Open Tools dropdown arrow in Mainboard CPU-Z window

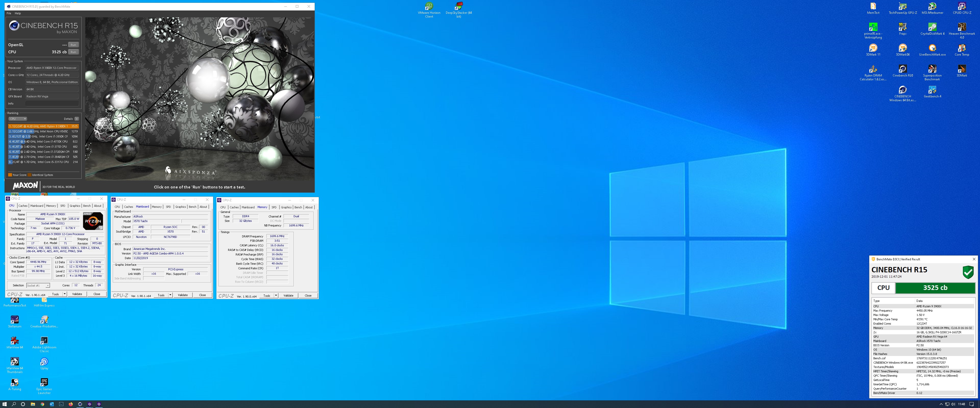(x=170, y=295)
